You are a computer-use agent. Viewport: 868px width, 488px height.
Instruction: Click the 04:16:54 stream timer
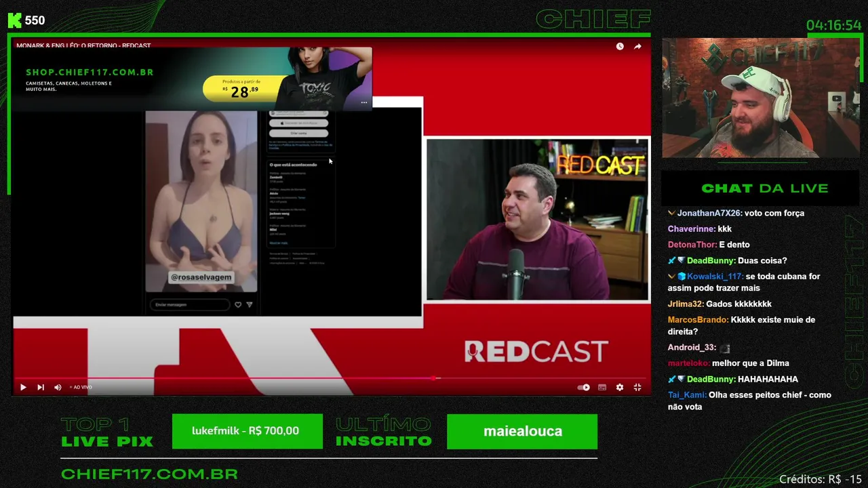tap(833, 26)
